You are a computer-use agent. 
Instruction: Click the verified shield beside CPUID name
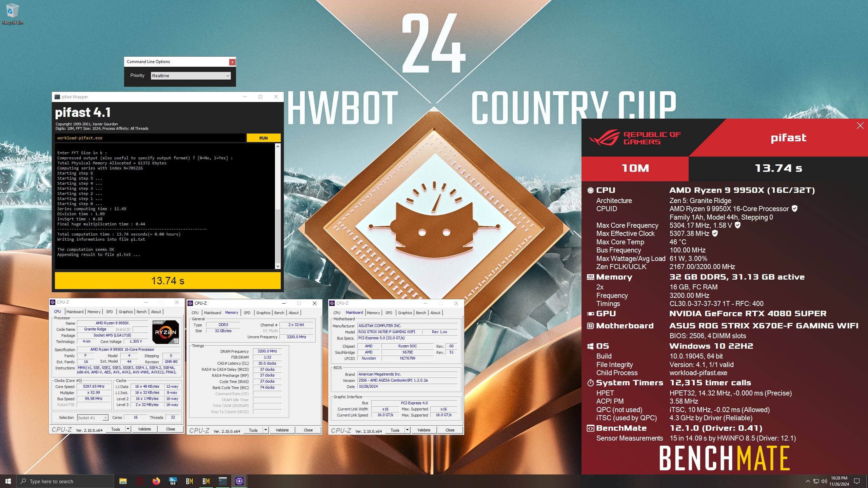click(x=794, y=208)
